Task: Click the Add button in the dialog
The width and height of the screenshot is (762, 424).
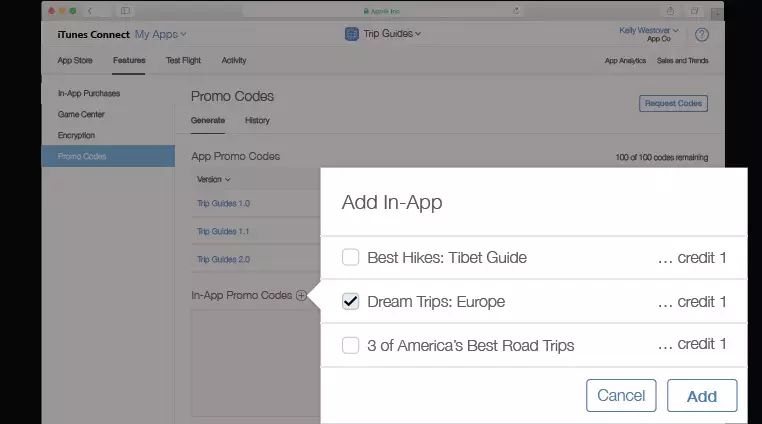Action: coord(702,396)
